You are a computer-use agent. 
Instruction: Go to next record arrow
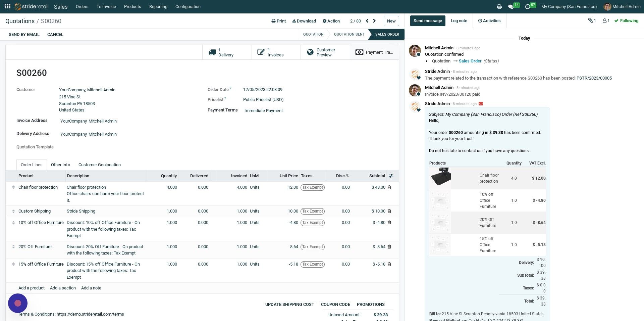click(x=374, y=21)
